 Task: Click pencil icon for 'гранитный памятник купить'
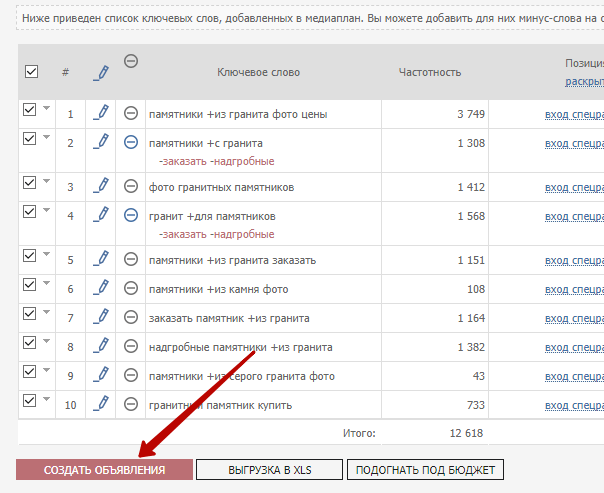pyautogui.click(x=100, y=404)
